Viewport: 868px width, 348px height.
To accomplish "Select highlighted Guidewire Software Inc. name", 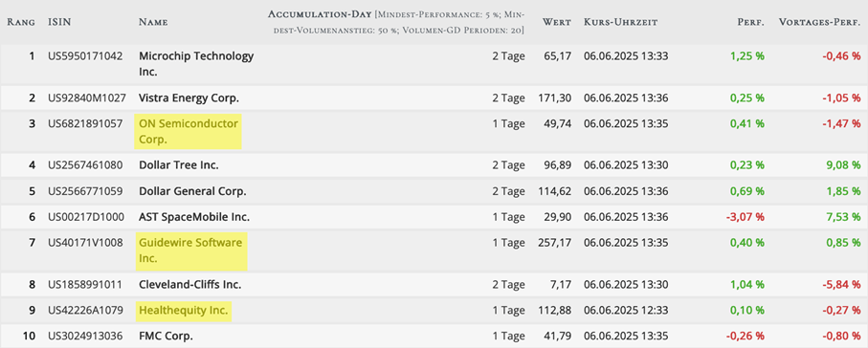I will tap(190, 251).
